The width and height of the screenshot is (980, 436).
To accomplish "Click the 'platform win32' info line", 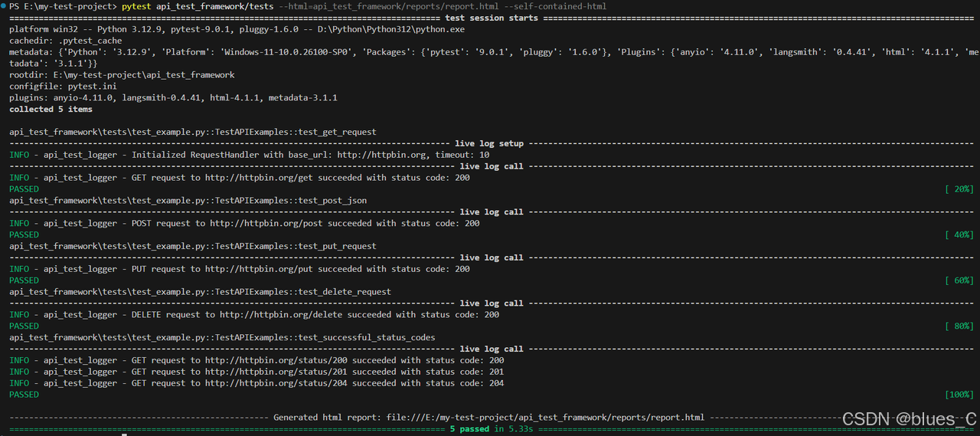I will point(237,29).
